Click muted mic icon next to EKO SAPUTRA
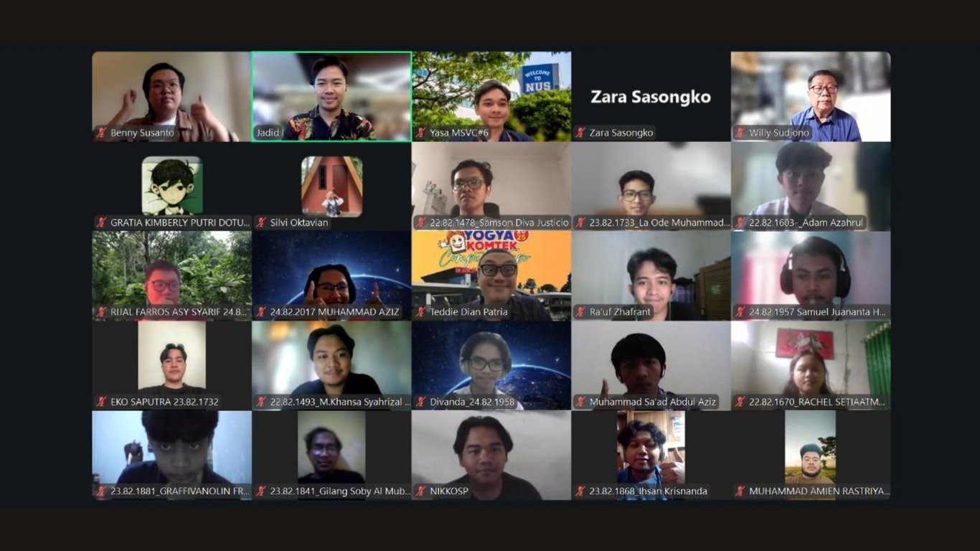 point(102,402)
